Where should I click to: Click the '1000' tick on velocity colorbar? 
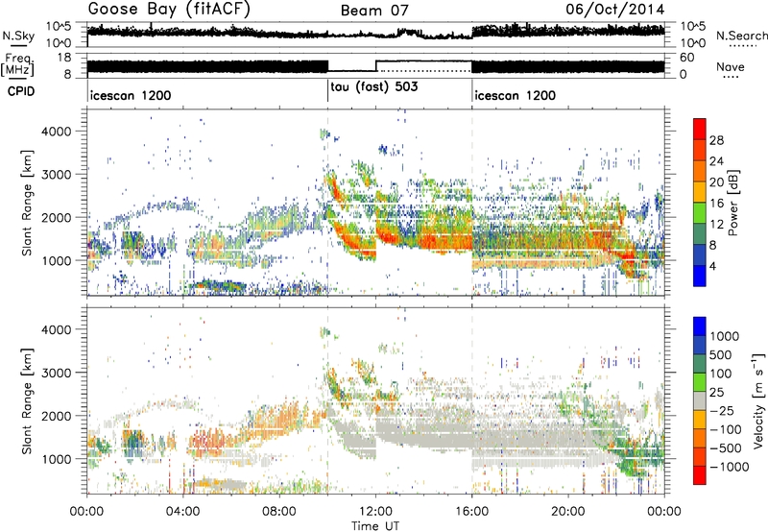[x=725, y=336]
